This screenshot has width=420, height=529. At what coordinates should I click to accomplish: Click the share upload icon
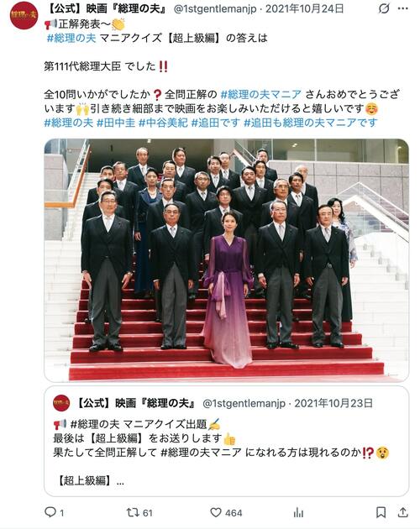click(403, 512)
